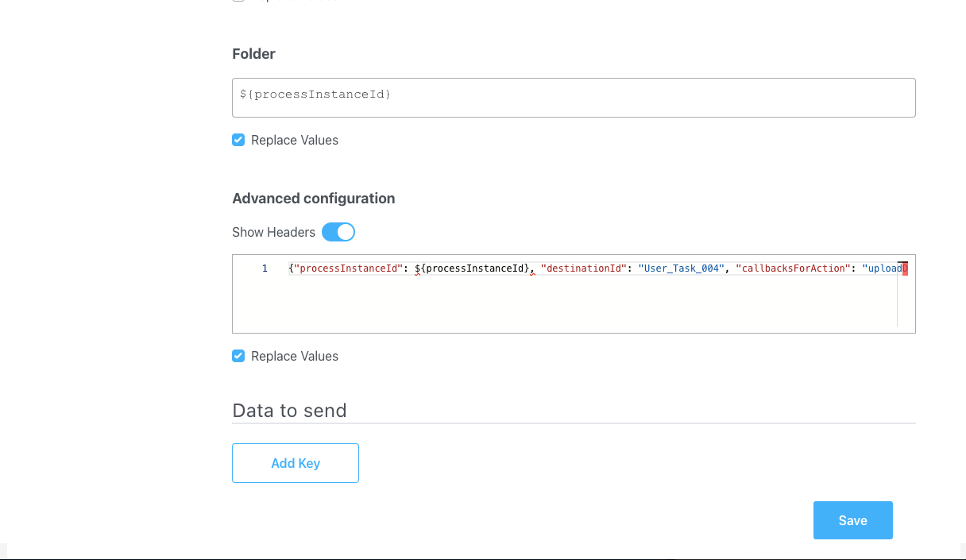The width and height of the screenshot is (966, 560).
Task: Click ${processInstanceId} variable inside code editor
Action: (472, 268)
